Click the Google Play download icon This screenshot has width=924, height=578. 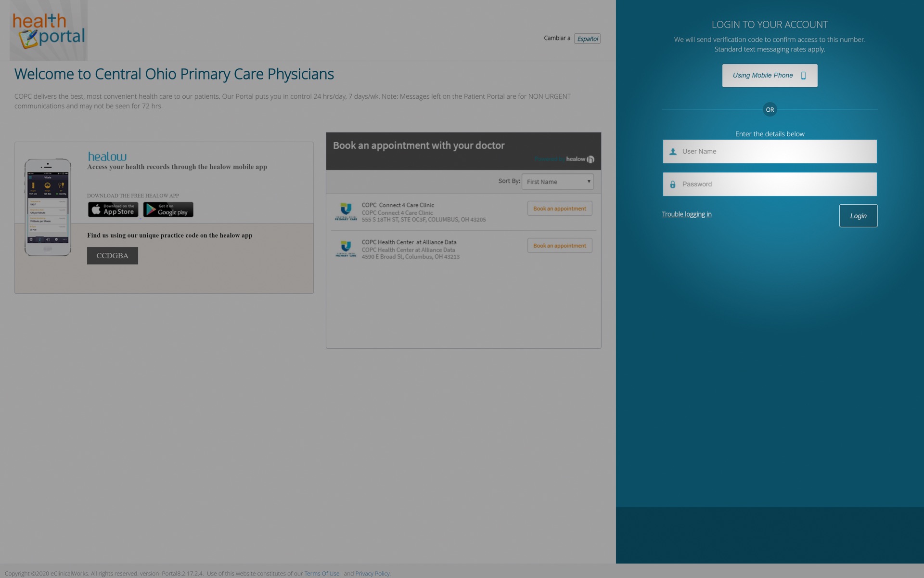click(167, 209)
